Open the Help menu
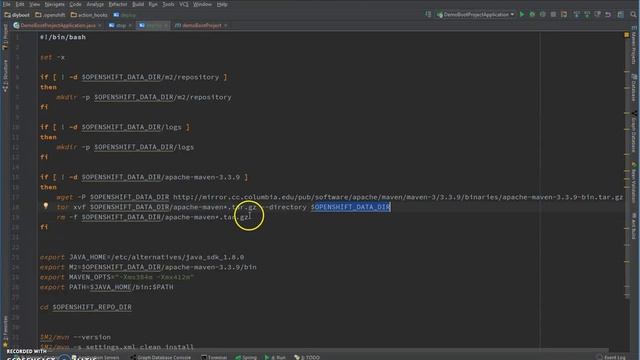 [222, 4]
